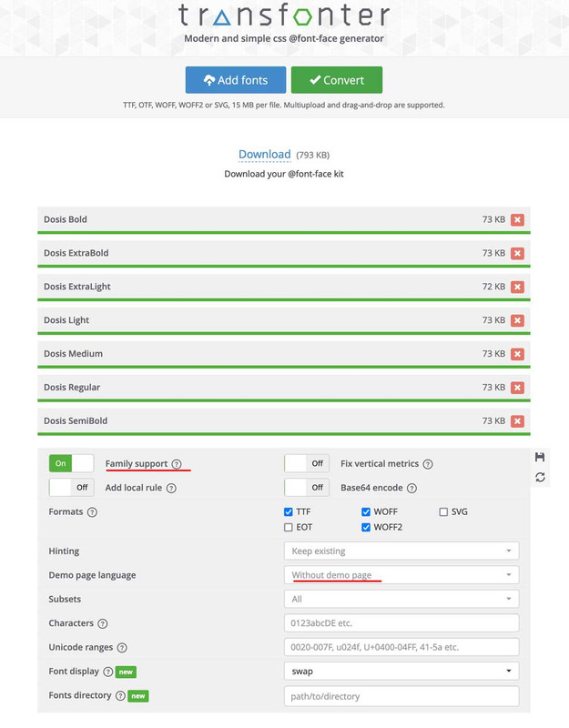Viewport: 569px width, 728px height.
Task: Click the Family support label
Action: pos(136,464)
